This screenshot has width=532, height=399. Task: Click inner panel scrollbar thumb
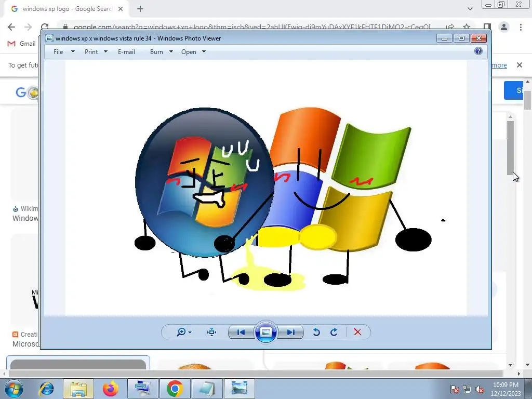[x=511, y=147]
